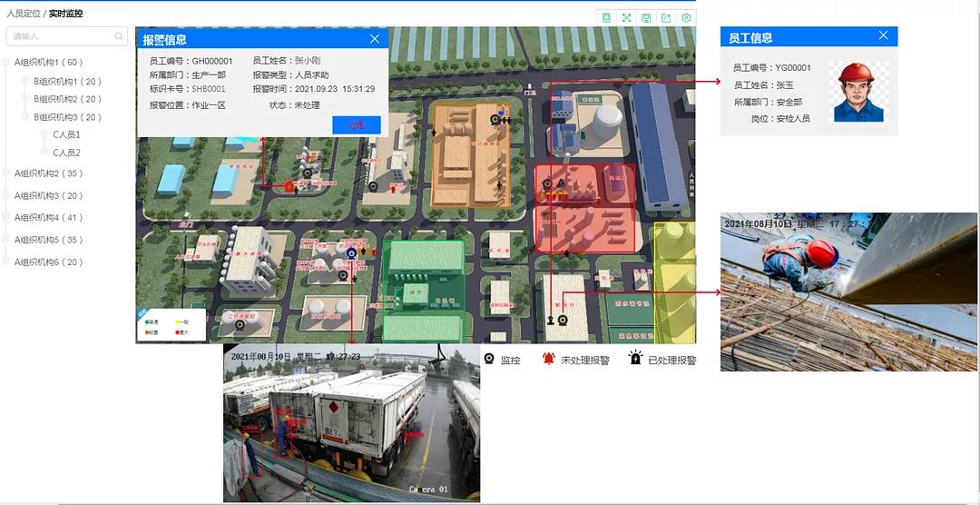Expand the B组织机构1 (20) node
980x505 pixels.
click(x=26, y=81)
